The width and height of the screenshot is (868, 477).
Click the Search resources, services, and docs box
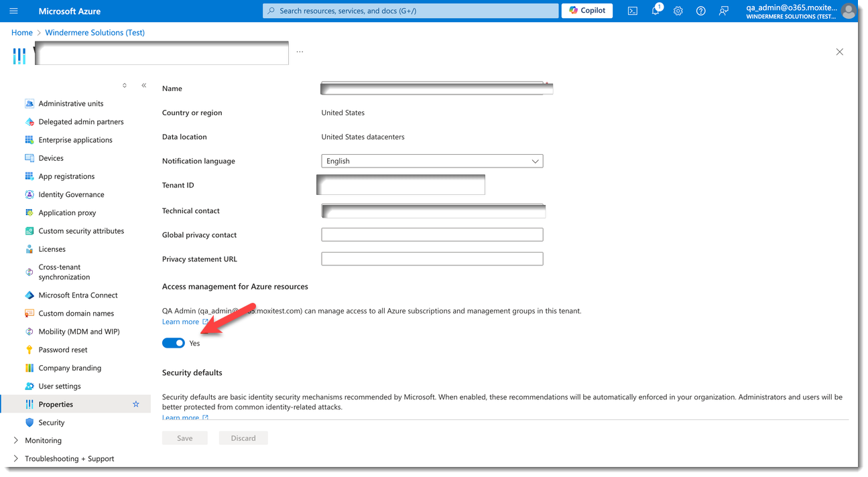[410, 11]
